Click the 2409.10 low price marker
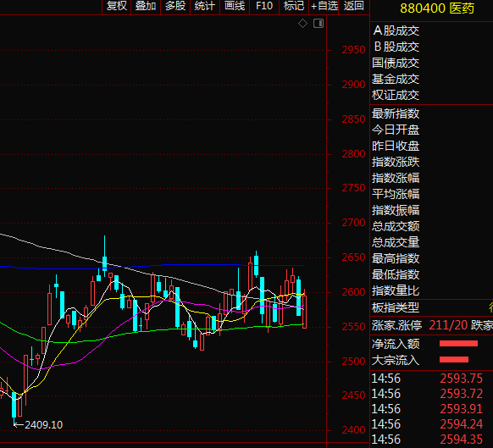Screen dimensions: 493x448 [x=44, y=425]
